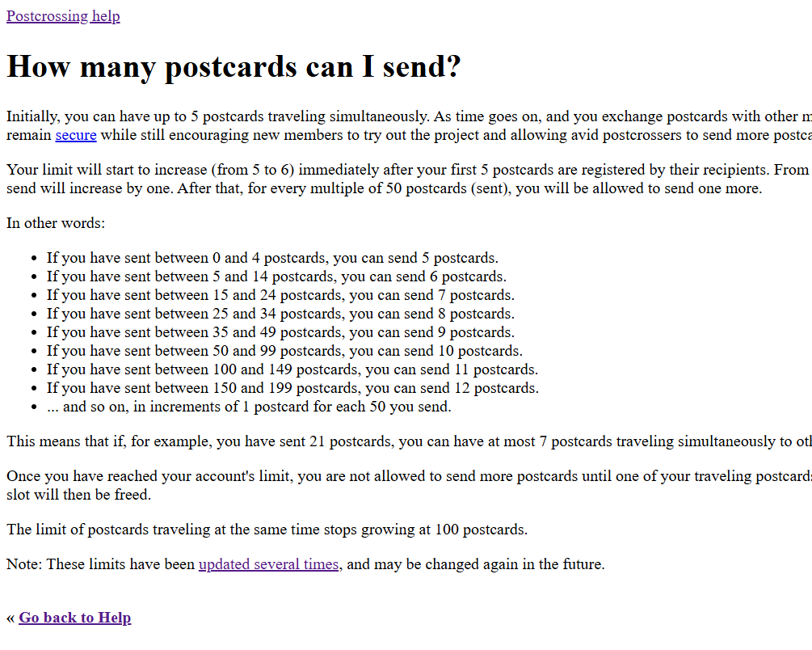The image size is (812, 650).
Task: Open the Postcrossing help link at top
Action: click(x=63, y=16)
